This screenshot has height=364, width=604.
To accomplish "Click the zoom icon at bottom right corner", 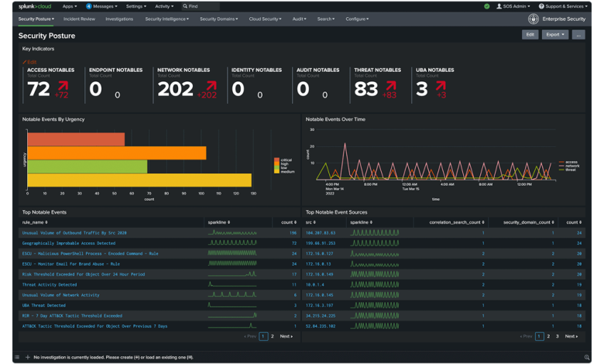I will [587, 358].
